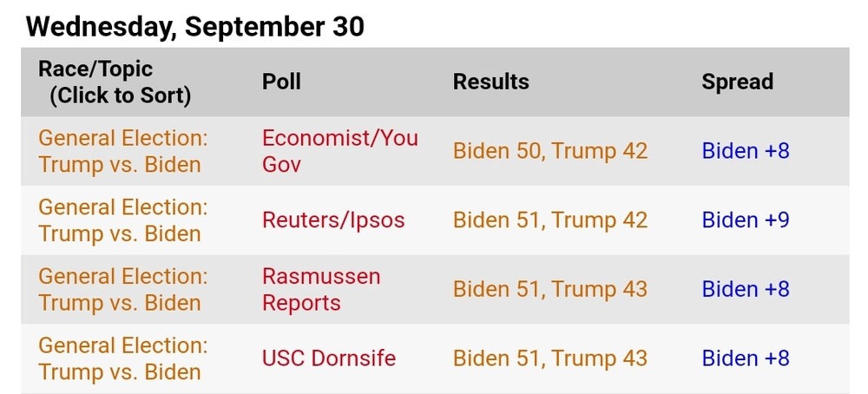
Task: Open General Election link in Rasmussen row
Action: point(123,289)
